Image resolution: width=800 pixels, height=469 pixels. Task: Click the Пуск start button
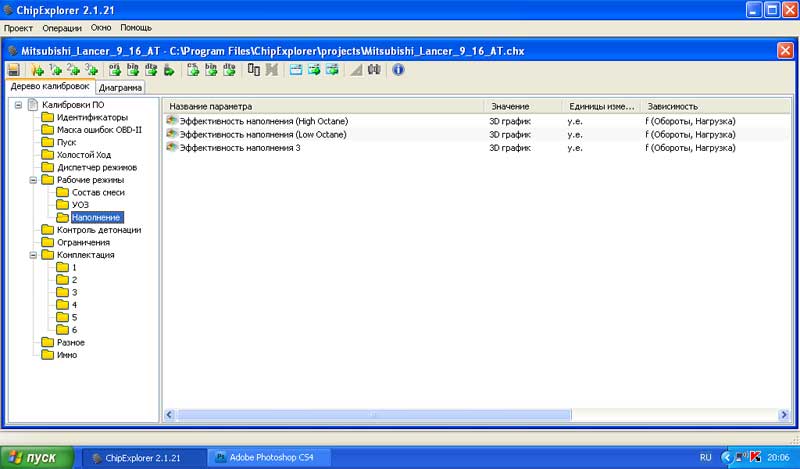[x=37, y=457]
